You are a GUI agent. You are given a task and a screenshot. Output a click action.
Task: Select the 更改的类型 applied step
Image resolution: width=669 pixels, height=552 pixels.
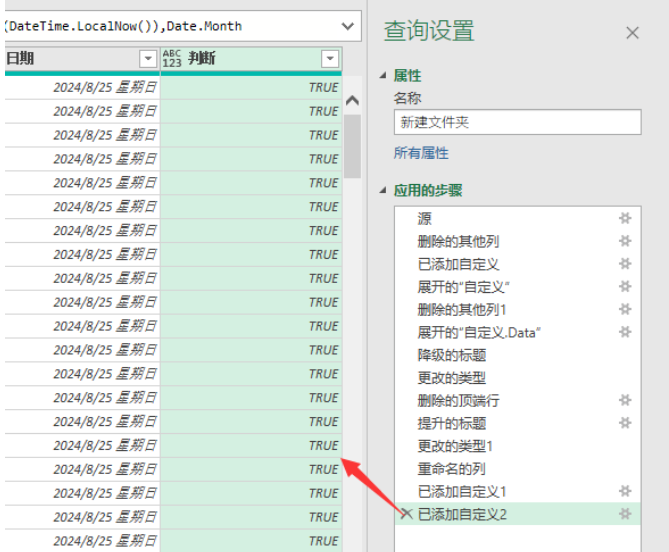pyautogui.click(x=452, y=378)
